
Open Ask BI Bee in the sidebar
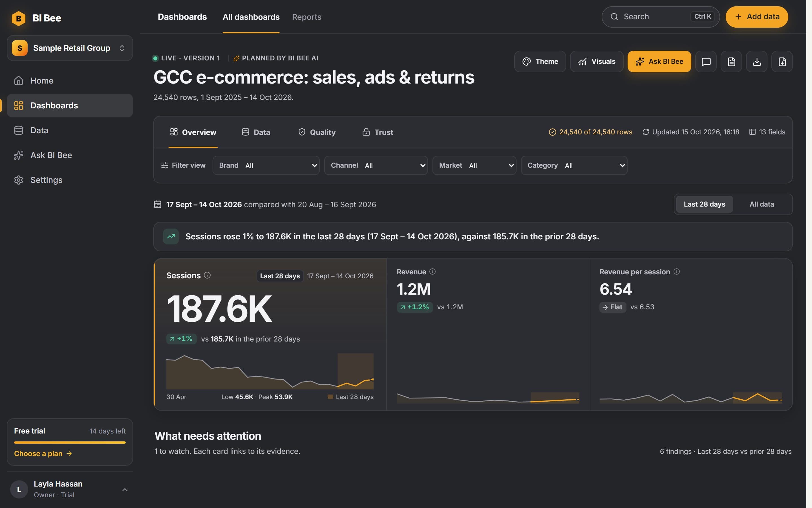pos(70,155)
